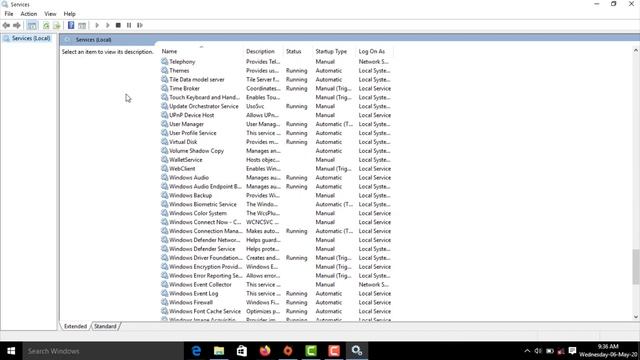Select Services (Local) in the tree
The image size is (640, 360).
pyautogui.click(x=31, y=38)
